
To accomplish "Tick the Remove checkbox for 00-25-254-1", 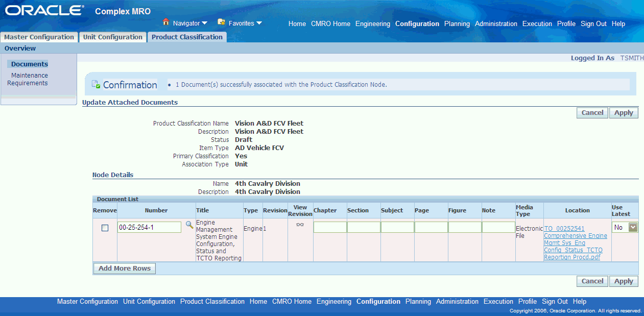I will coord(105,228).
